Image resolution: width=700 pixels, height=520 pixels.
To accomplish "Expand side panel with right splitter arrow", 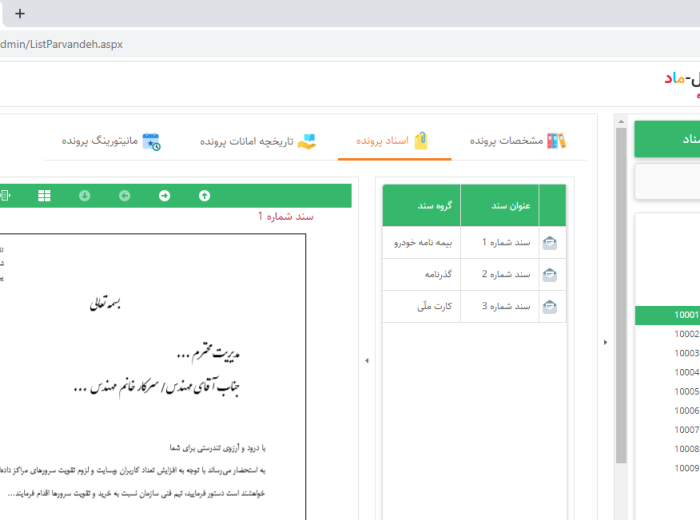I will 604,342.
